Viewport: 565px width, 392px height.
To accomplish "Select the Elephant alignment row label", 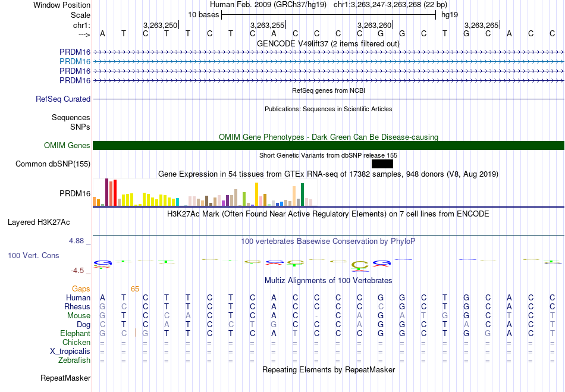I will 76,333.
